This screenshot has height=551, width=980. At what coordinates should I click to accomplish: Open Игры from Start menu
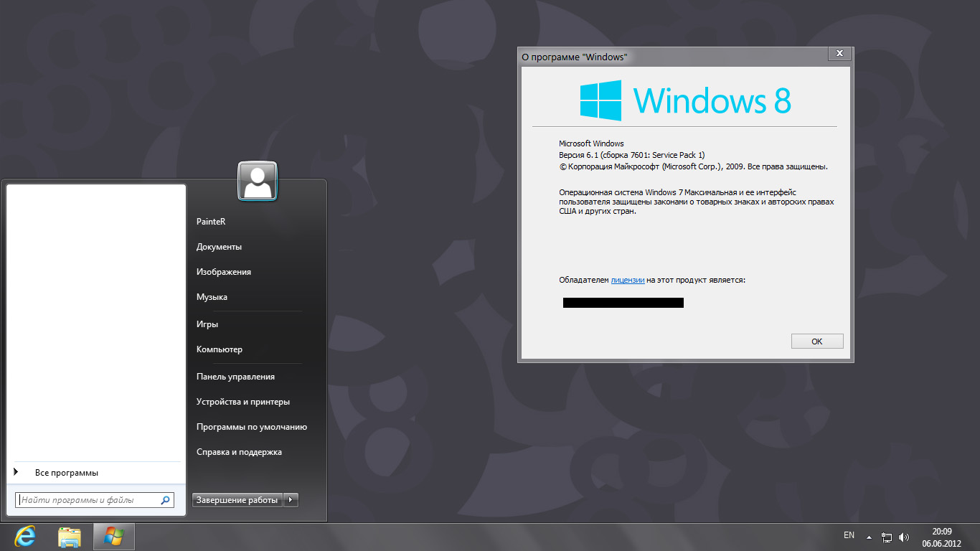pos(207,324)
